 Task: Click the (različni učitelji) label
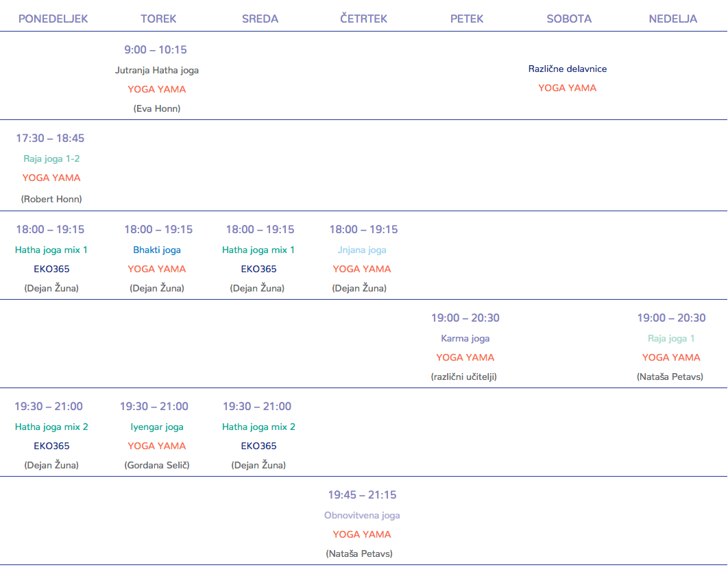tap(464, 377)
